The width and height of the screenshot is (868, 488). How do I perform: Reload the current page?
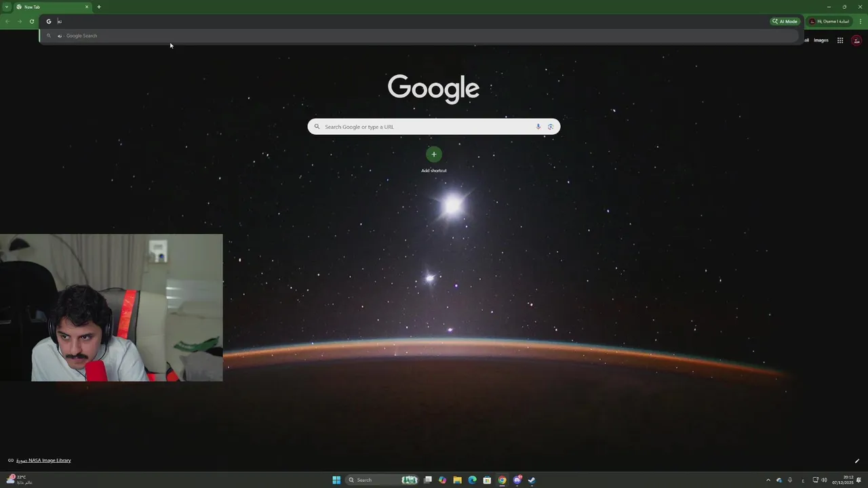(x=31, y=21)
